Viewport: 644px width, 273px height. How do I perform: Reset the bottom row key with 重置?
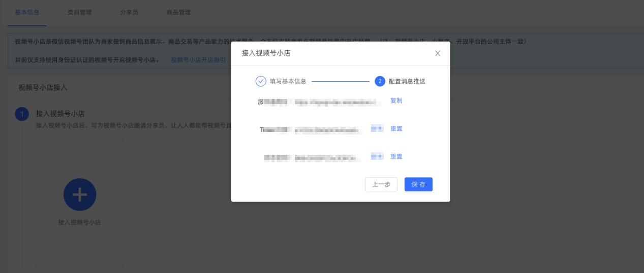pyautogui.click(x=396, y=156)
